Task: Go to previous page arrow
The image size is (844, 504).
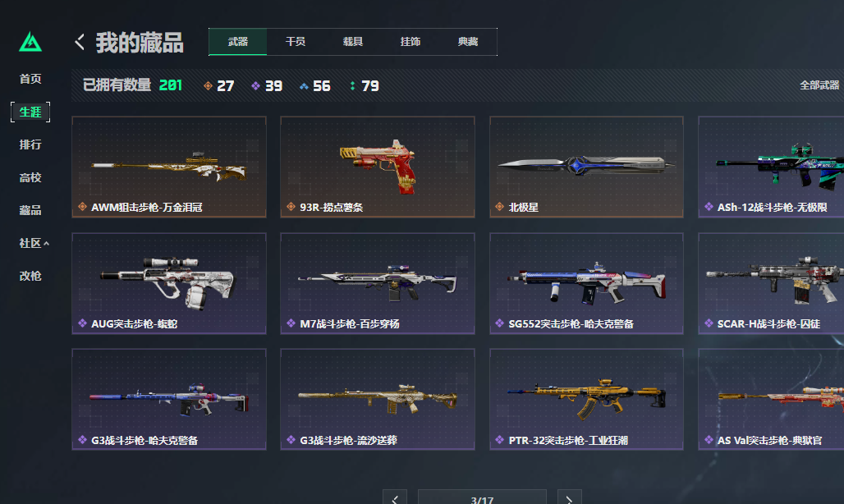Action: pyautogui.click(x=395, y=498)
